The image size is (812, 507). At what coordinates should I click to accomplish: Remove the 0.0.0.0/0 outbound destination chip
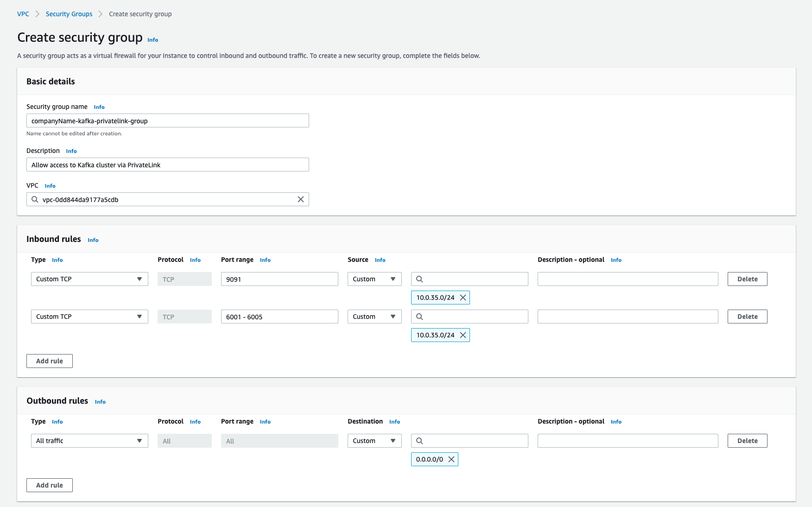coord(451,459)
